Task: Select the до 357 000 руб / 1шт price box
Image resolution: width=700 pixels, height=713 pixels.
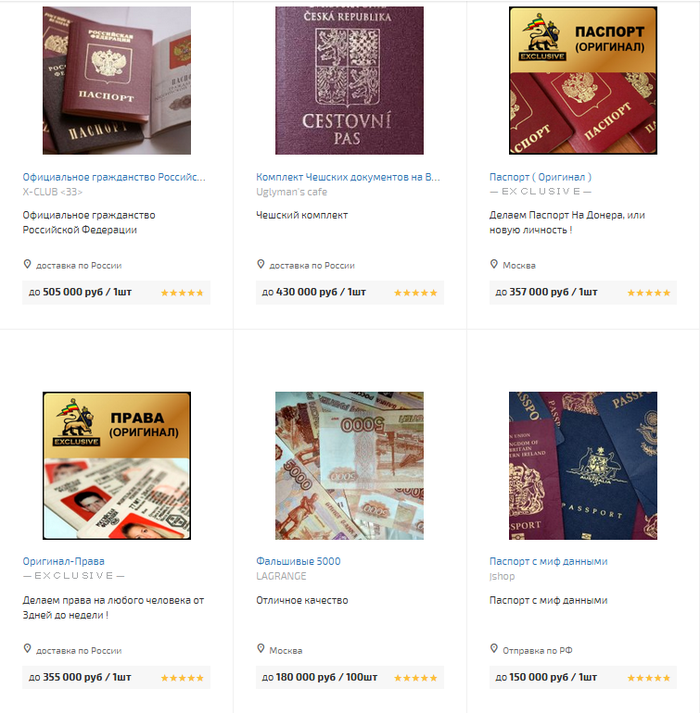Action: point(583,292)
